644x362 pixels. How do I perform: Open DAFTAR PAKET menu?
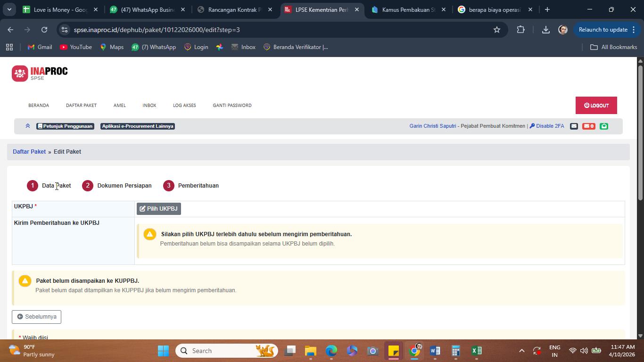click(81, 106)
